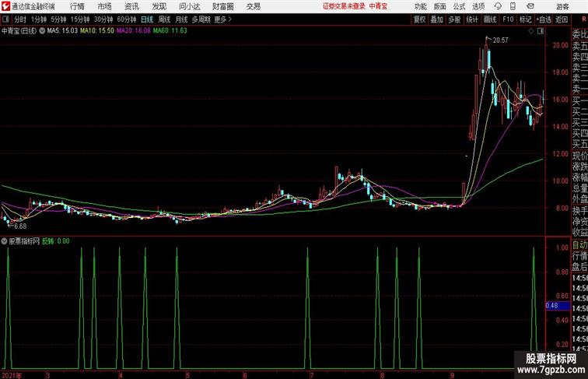
Task: Click the 多股 multi-stock button
Action: (x=454, y=19)
